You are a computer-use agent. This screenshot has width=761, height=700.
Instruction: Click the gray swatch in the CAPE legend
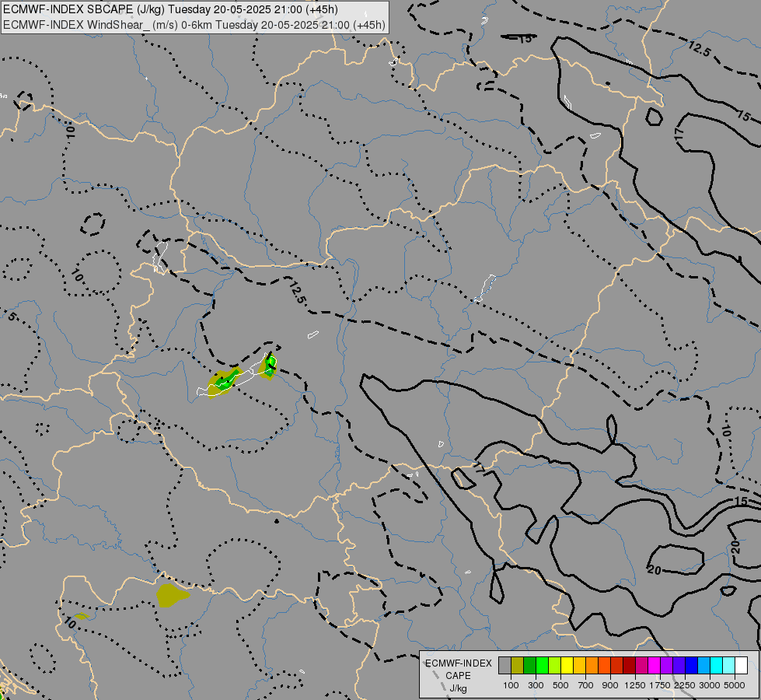(x=504, y=666)
